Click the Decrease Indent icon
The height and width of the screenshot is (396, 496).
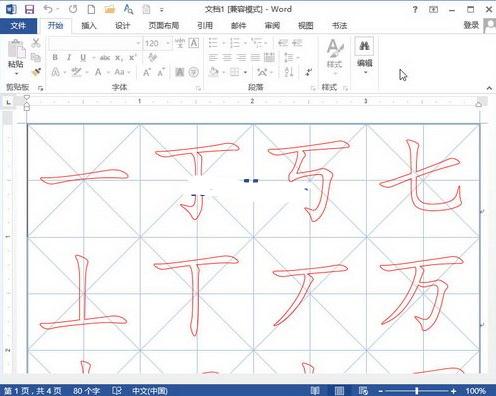(x=283, y=43)
